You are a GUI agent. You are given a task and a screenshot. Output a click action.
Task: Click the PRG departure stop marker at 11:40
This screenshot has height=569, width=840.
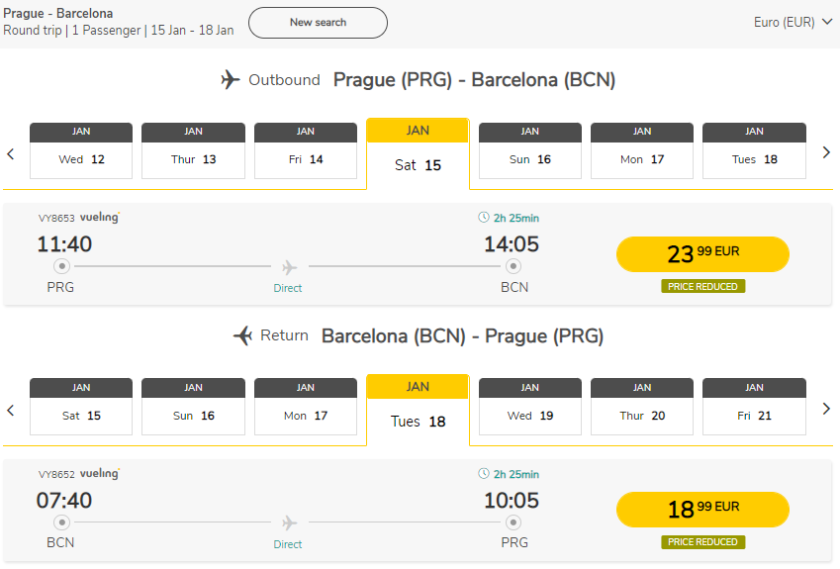tap(61, 267)
